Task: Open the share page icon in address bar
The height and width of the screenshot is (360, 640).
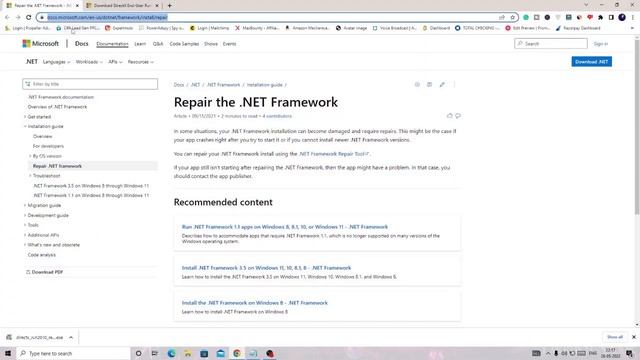Action: point(502,17)
